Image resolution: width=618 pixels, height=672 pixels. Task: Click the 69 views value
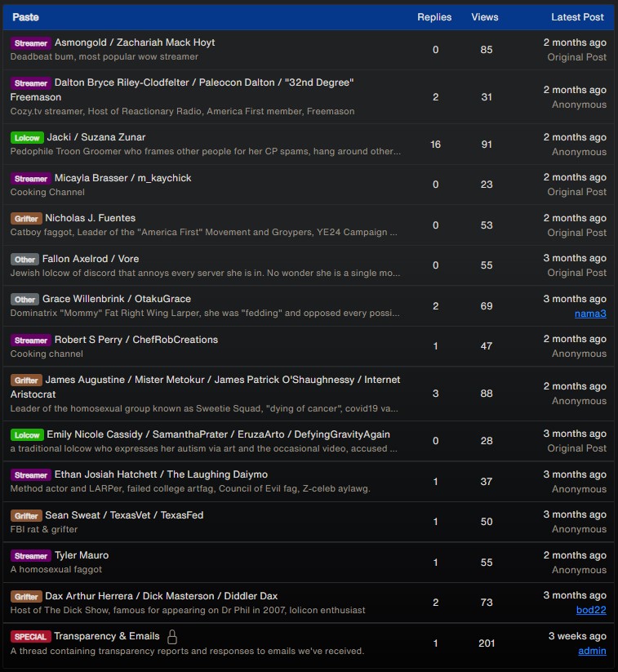tap(487, 306)
